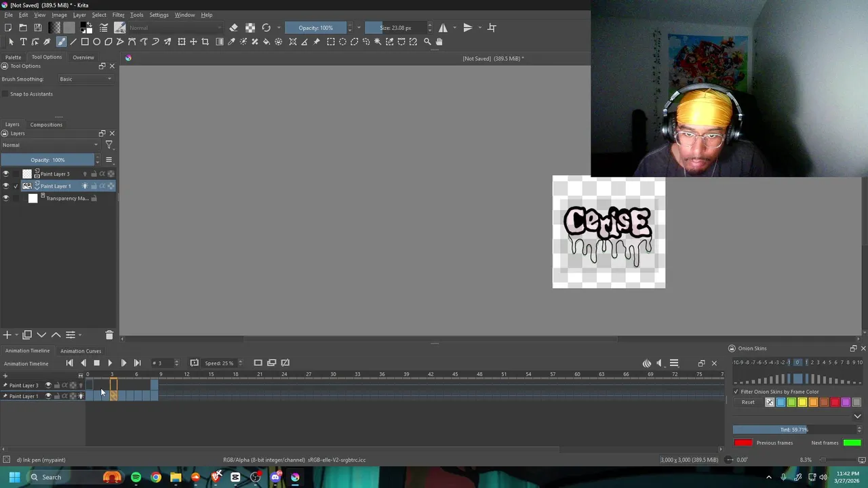Create a new document
This screenshot has height=488, width=868.
click(8, 28)
